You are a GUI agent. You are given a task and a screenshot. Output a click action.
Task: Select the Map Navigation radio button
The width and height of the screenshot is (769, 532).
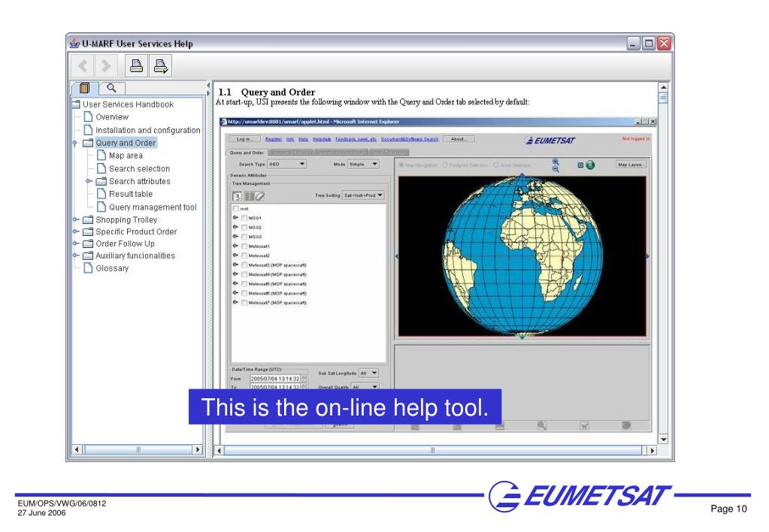coord(401,165)
